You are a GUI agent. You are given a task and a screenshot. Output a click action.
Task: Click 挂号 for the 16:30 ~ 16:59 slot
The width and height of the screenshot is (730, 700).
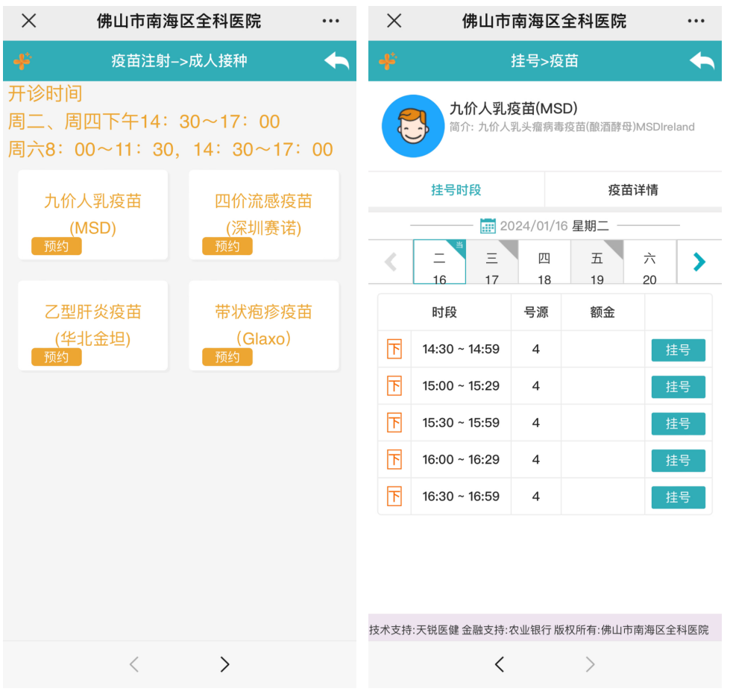click(x=678, y=497)
